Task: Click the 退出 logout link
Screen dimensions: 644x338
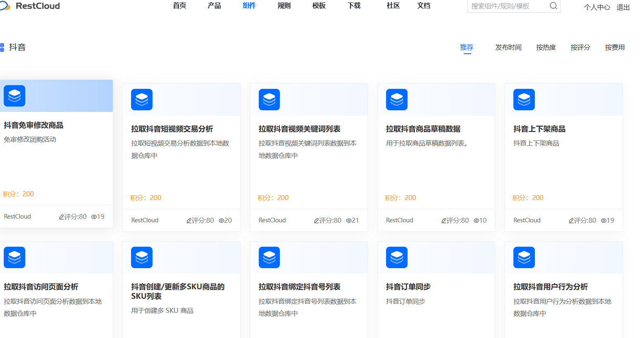Action: pyautogui.click(x=623, y=7)
